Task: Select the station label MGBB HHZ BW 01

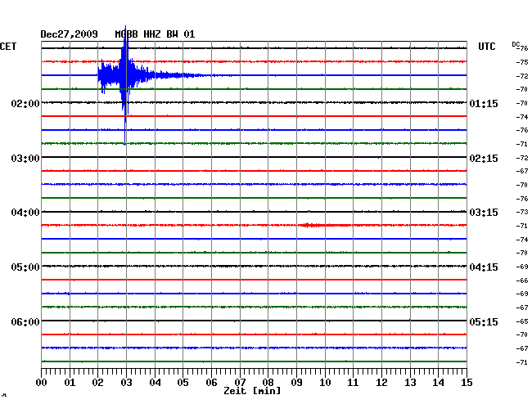Action: pos(155,34)
